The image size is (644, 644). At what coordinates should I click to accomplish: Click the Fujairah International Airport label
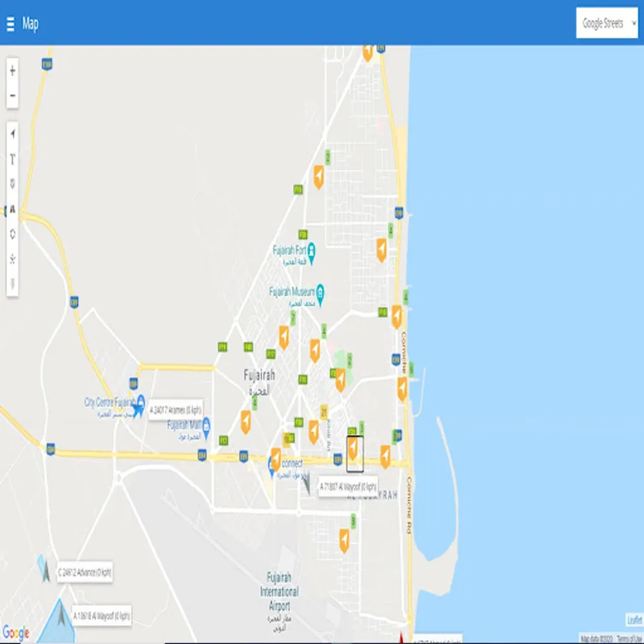click(x=279, y=592)
